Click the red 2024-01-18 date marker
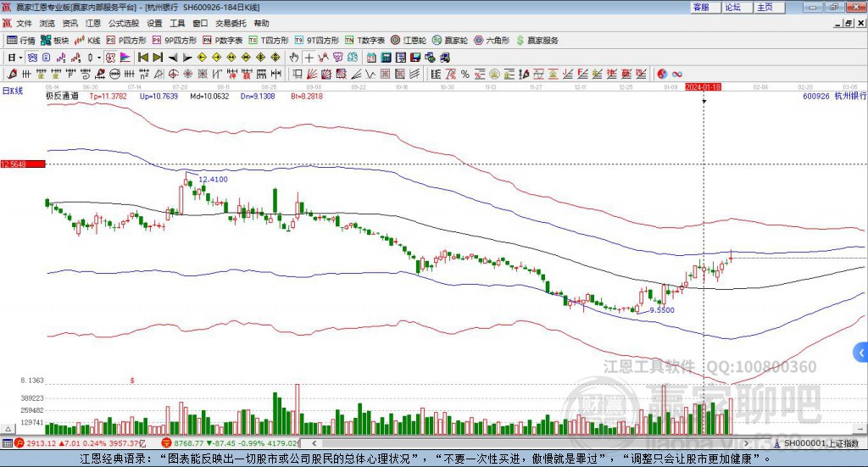The image size is (868, 467). coord(703,86)
